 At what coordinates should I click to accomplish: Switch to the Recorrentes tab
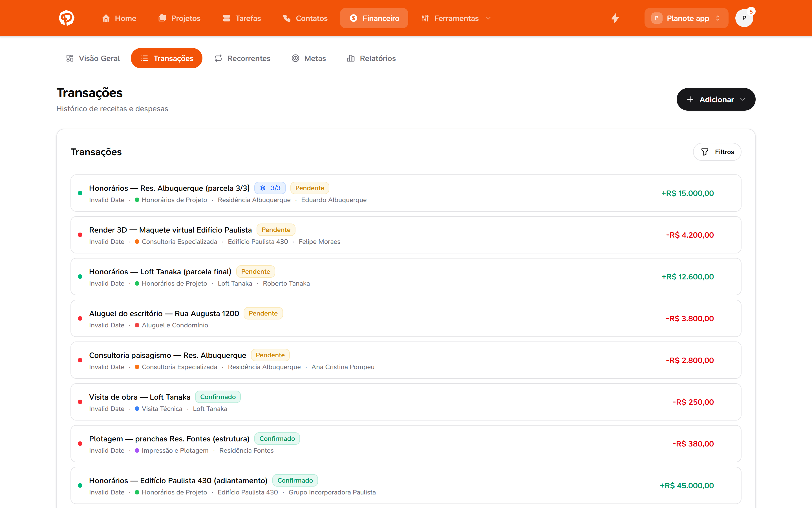point(242,58)
